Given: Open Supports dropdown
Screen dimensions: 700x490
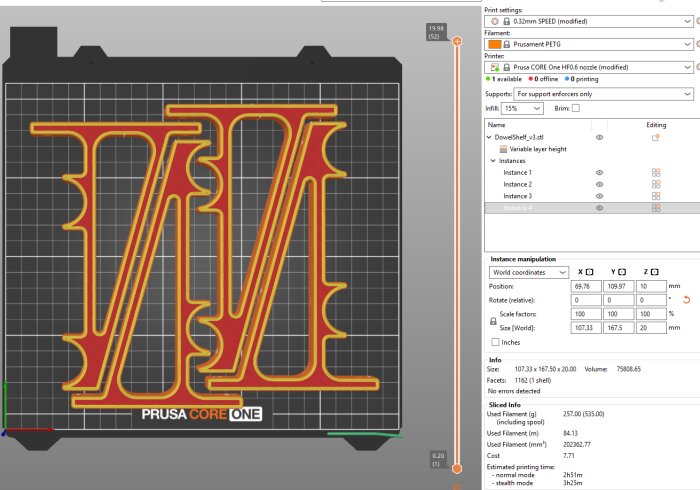Looking at the screenshot, I should tap(604, 94).
